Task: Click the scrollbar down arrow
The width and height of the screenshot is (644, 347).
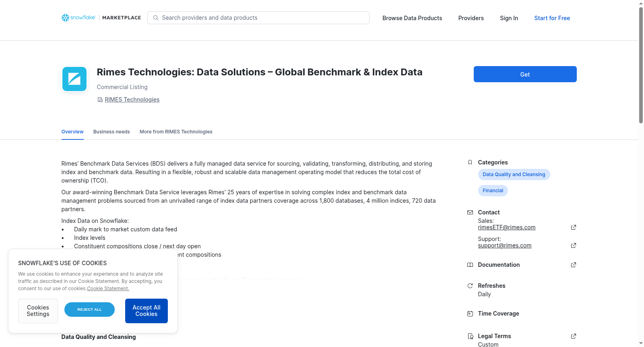Action: click(x=641, y=343)
